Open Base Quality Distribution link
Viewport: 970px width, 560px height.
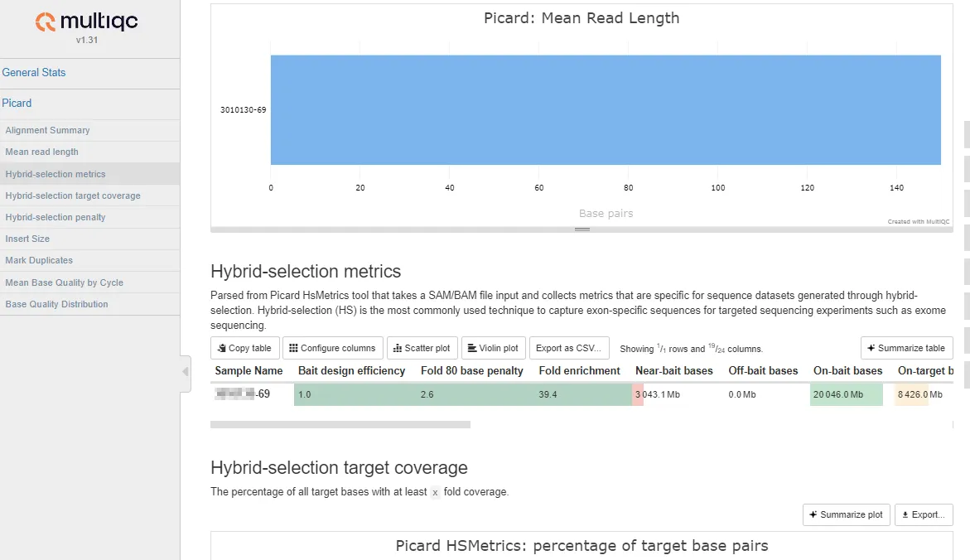click(56, 304)
